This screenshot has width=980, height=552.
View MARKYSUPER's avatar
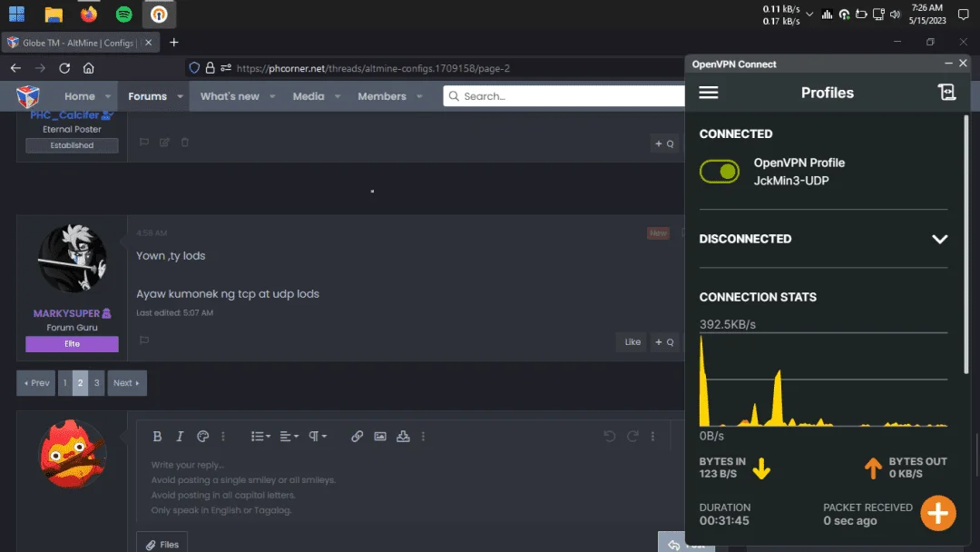[72, 258]
